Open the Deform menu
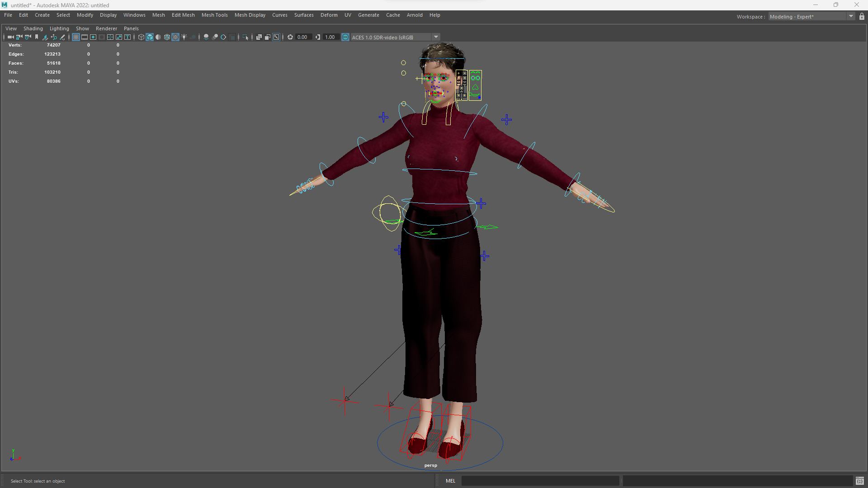 click(x=329, y=15)
